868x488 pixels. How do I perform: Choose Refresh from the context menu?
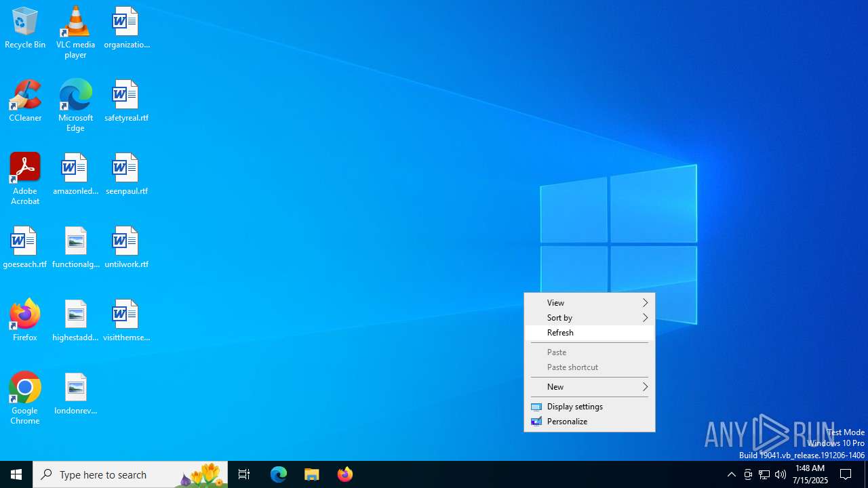[589, 333]
